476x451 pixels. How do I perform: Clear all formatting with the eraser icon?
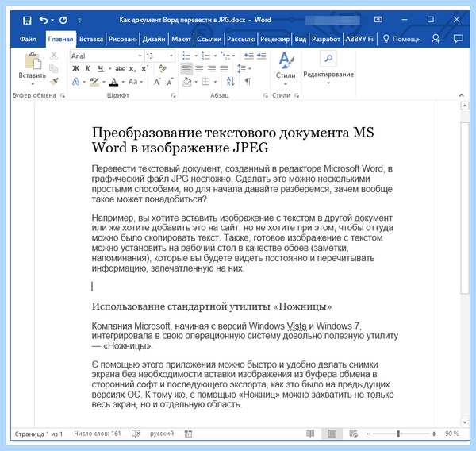click(163, 69)
